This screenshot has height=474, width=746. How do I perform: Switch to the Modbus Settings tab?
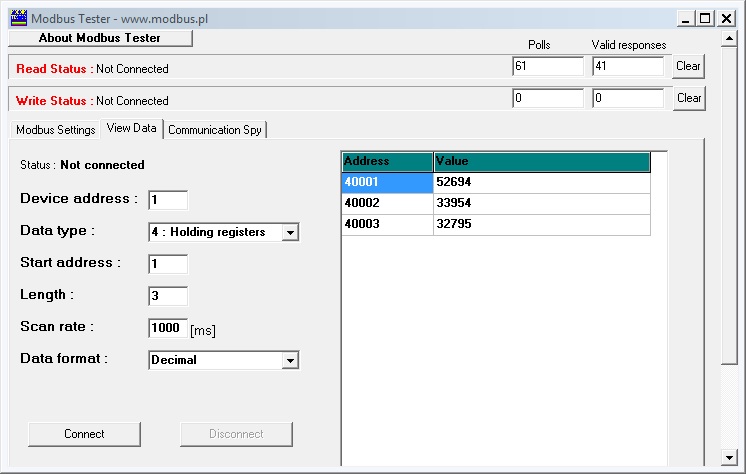(x=55, y=129)
